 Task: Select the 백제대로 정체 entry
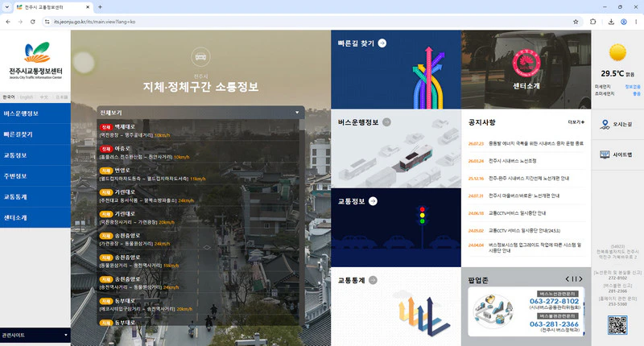(x=198, y=130)
